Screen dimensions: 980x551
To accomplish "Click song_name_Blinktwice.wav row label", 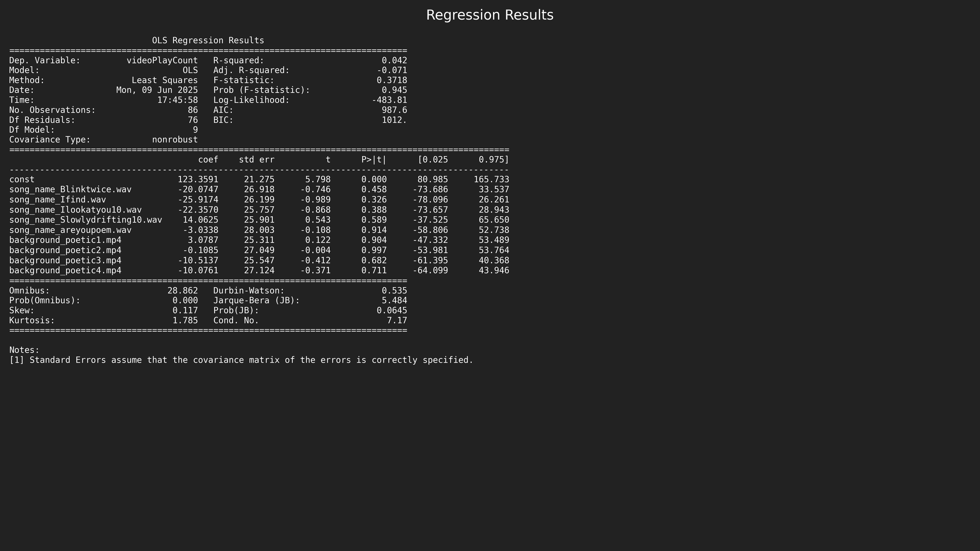I will pyautogui.click(x=70, y=189).
